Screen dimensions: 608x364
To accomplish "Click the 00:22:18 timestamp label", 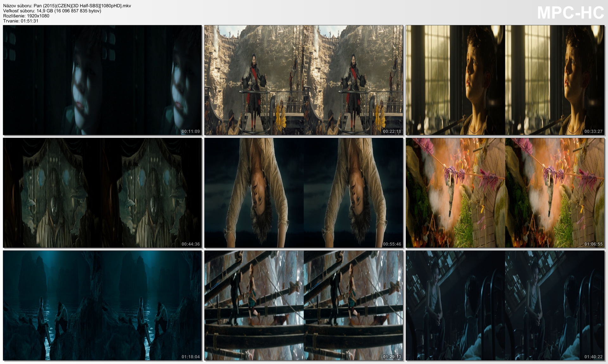I will tap(392, 131).
